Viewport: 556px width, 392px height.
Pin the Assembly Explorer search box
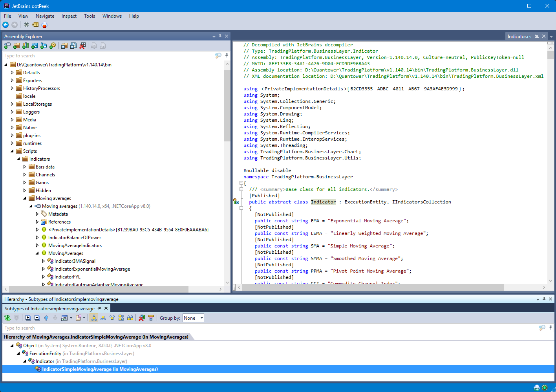(x=227, y=55)
